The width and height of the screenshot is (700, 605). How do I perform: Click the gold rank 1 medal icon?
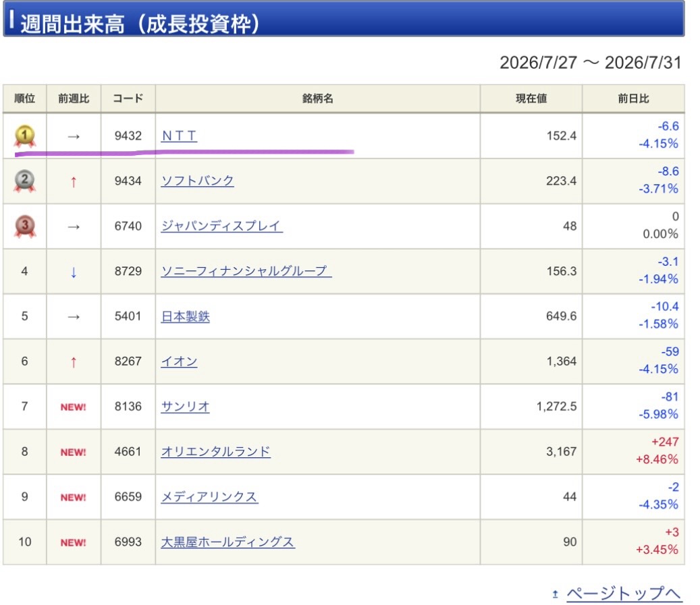point(25,136)
